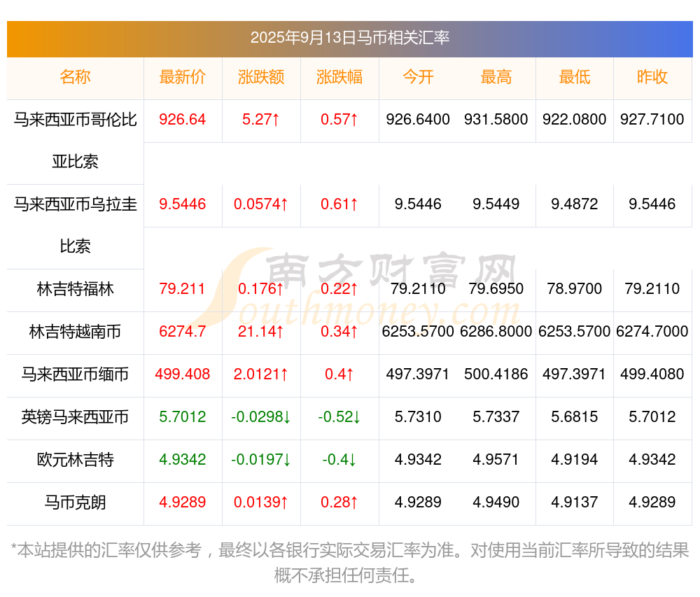The height and width of the screenshot is (597, 700).
Task: Click the previous close 499.4080
Action: pyautogui.click(x=652, y=374)
